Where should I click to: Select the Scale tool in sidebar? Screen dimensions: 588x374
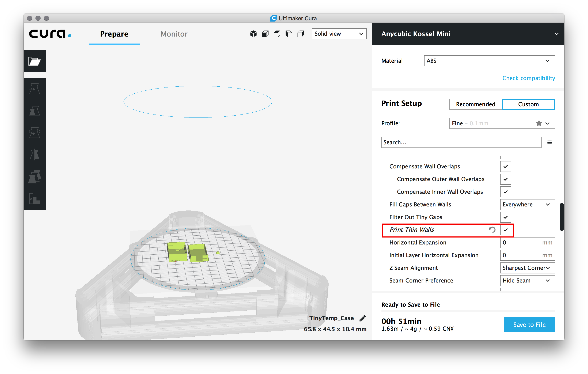(x=34, y=111)
